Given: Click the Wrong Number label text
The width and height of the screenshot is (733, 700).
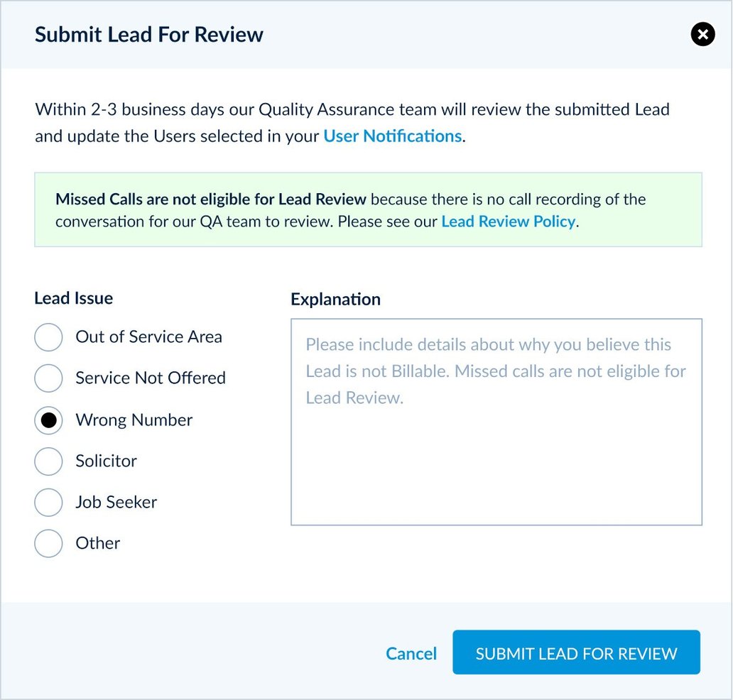Looking at the screenshot, I should tap(134, 420).
